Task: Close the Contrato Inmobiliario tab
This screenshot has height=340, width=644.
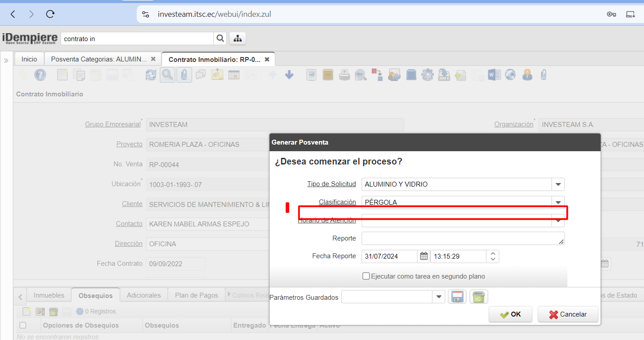Action: pyautogui.click(x=267, y=59)
